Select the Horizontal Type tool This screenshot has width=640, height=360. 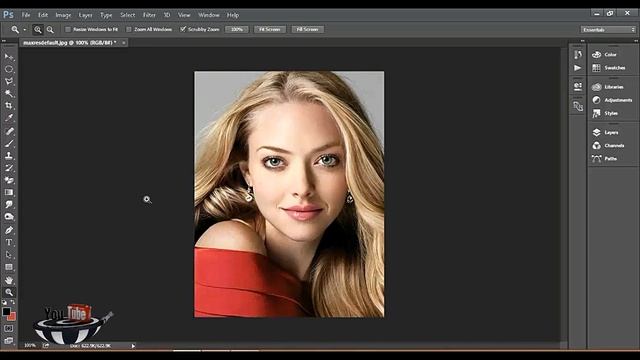(x=9, y=242)
